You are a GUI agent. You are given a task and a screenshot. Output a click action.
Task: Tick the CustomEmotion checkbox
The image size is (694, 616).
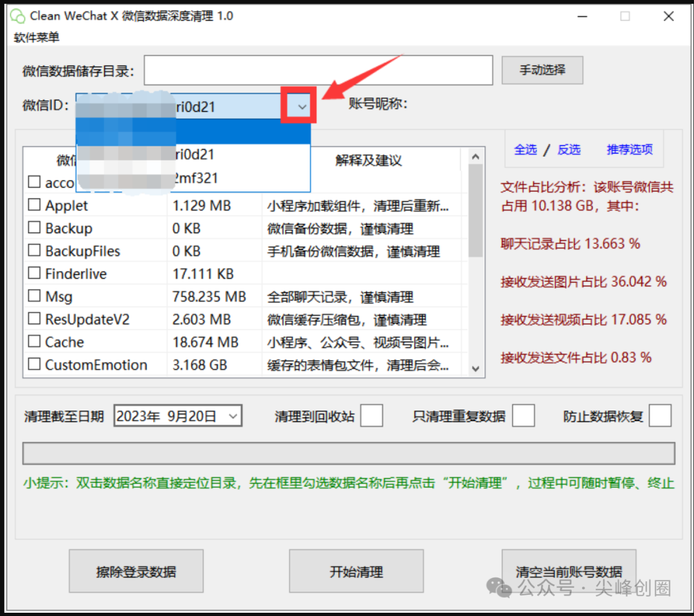[x=34, y=364]
